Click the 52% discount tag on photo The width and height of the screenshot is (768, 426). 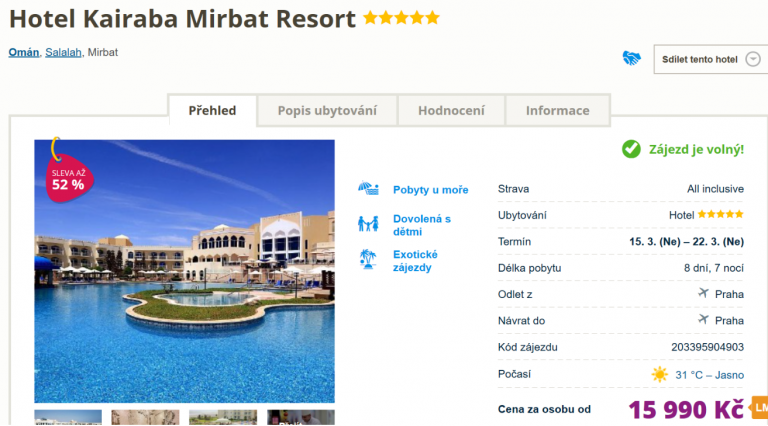coord(69,178)
